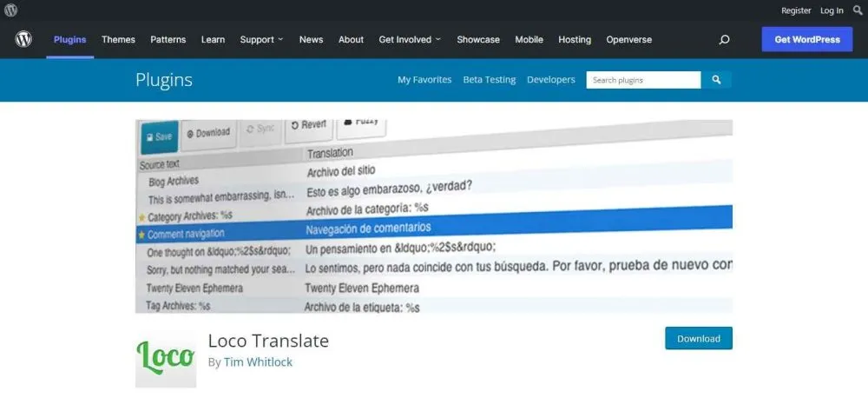Open site search from navigation magnifier icon

[724, 40]
